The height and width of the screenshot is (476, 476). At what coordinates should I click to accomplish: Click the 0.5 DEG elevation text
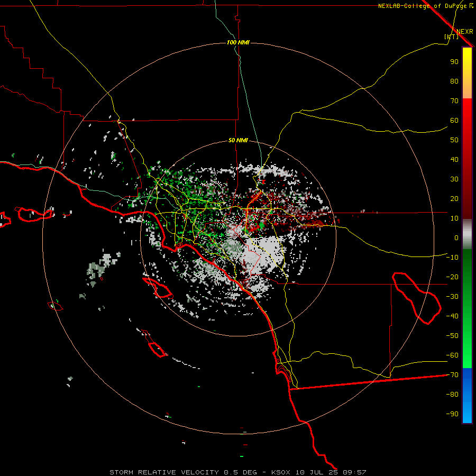coord(241,472)
